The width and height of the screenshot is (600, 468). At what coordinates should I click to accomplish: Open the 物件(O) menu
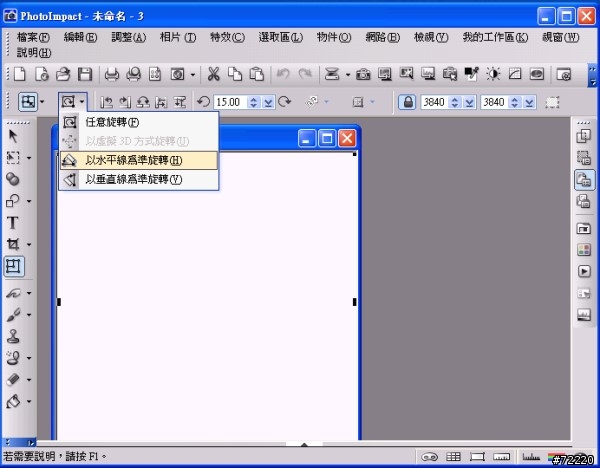click(334, 37)
